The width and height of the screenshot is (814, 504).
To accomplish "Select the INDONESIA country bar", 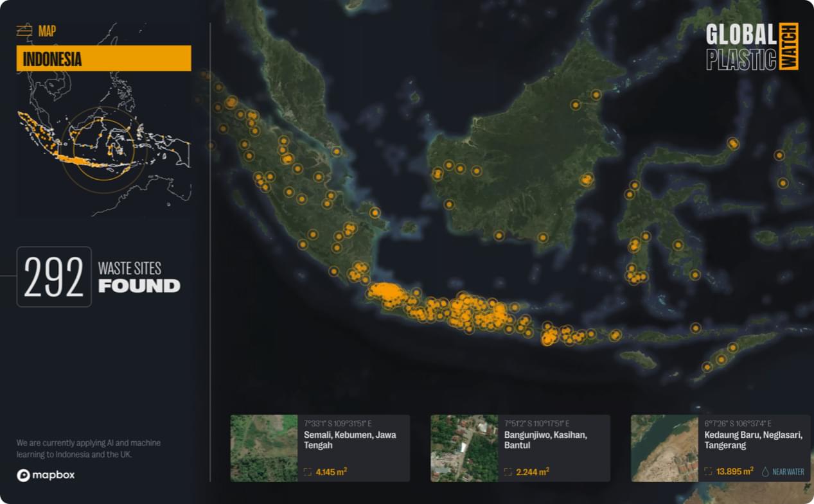I will pyautogui.click(x=103, y=58).
